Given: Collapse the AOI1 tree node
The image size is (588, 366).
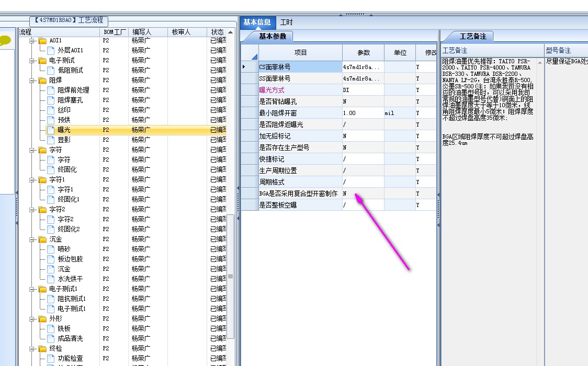Looking at the screenshot, I should tap(32, 40).
